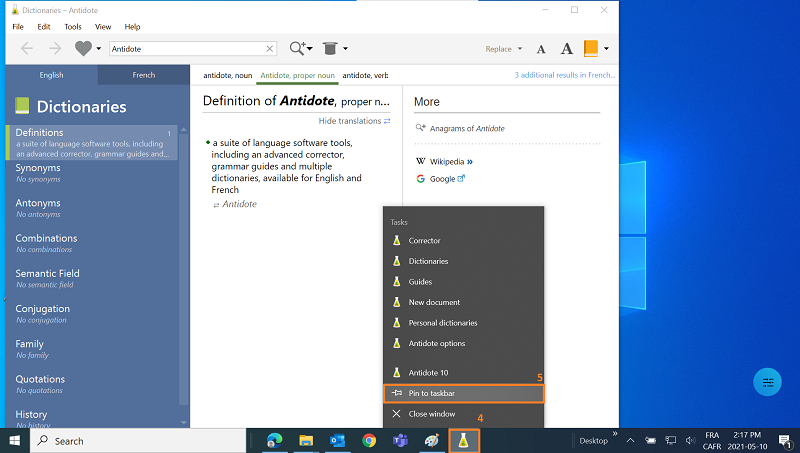Switch dictionary language to French

144,75
